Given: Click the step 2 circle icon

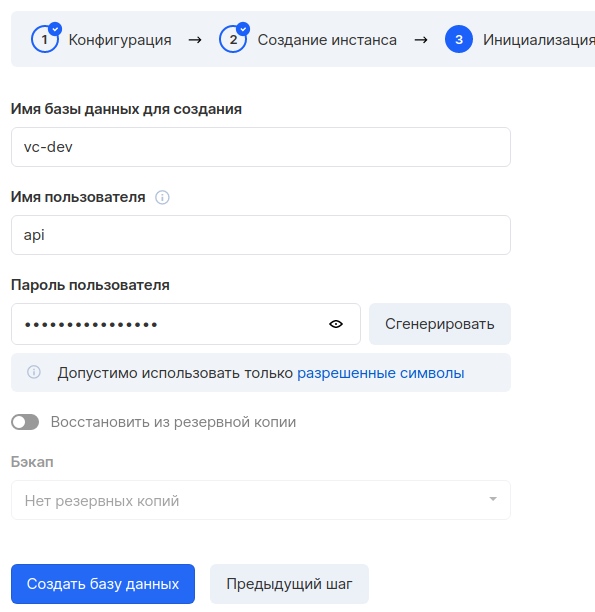Looking at the screenshot, I should click(233, 39).
